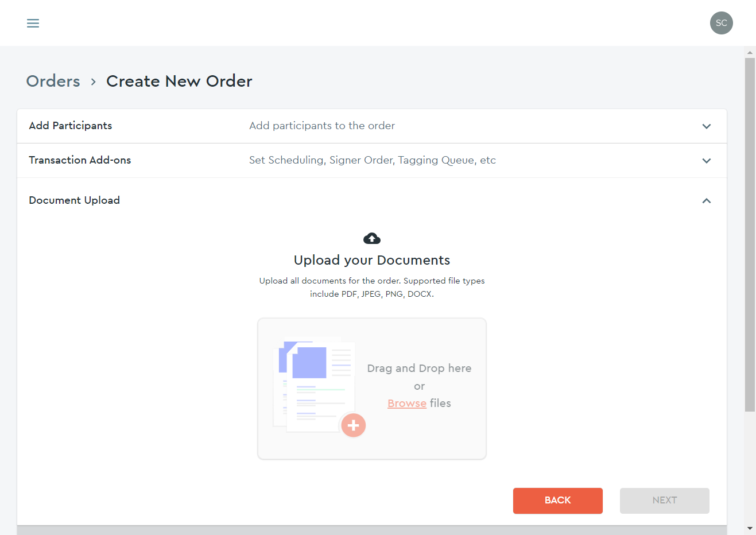756x535 pixels.
Task: Open the hamburger navigation menu
Action: tap(33, 23)
